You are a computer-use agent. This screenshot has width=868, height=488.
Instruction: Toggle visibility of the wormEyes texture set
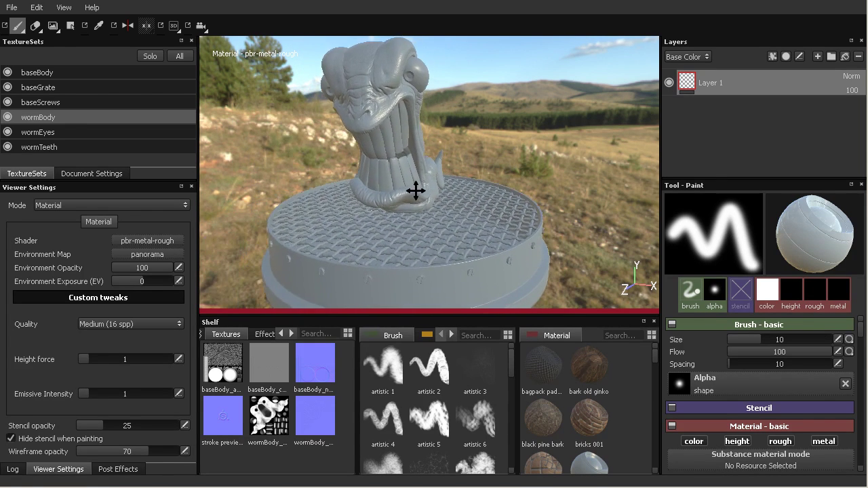pos(7,132)
